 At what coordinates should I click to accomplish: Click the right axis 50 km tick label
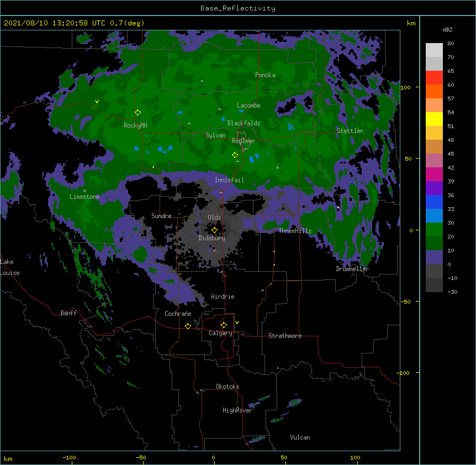[x=408, y=158]
